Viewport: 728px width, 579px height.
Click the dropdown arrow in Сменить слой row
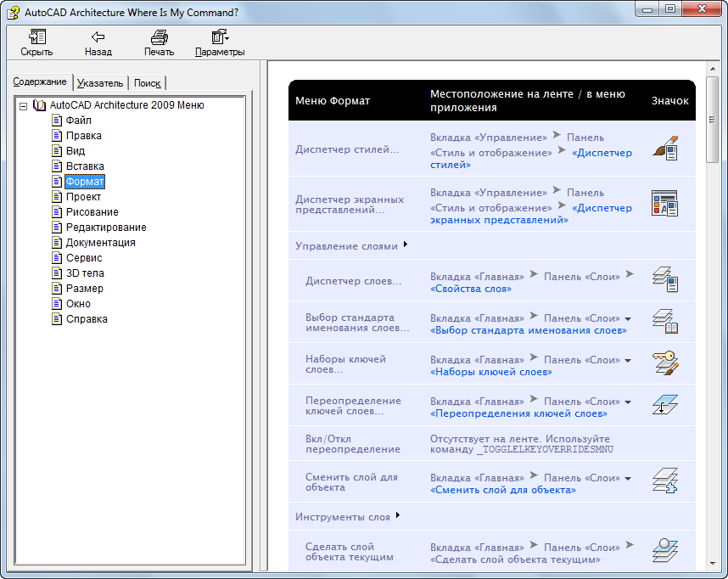[628, 479]
